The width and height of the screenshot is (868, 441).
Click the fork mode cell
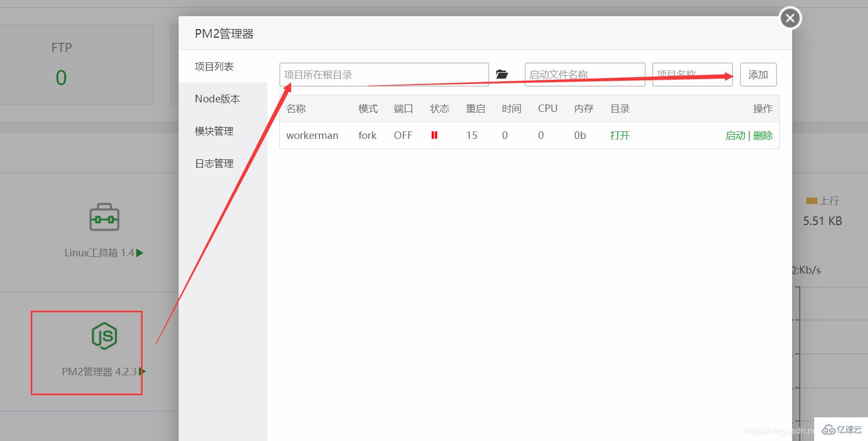click(368, 136)
